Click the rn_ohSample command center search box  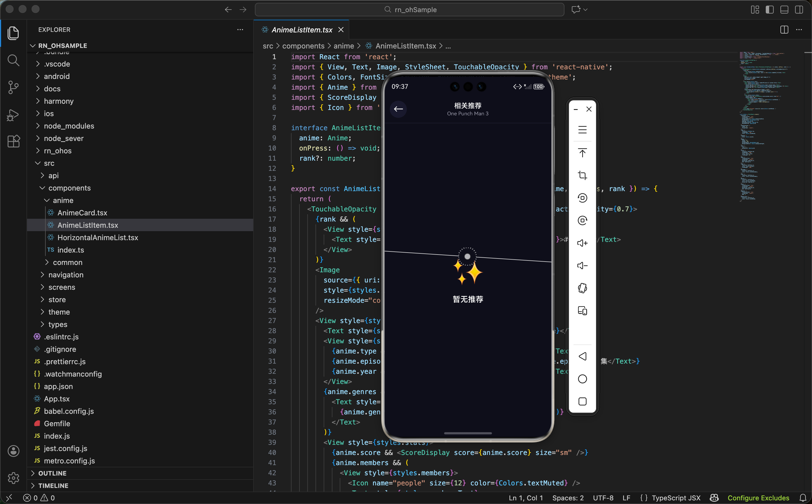pos(409,10)
